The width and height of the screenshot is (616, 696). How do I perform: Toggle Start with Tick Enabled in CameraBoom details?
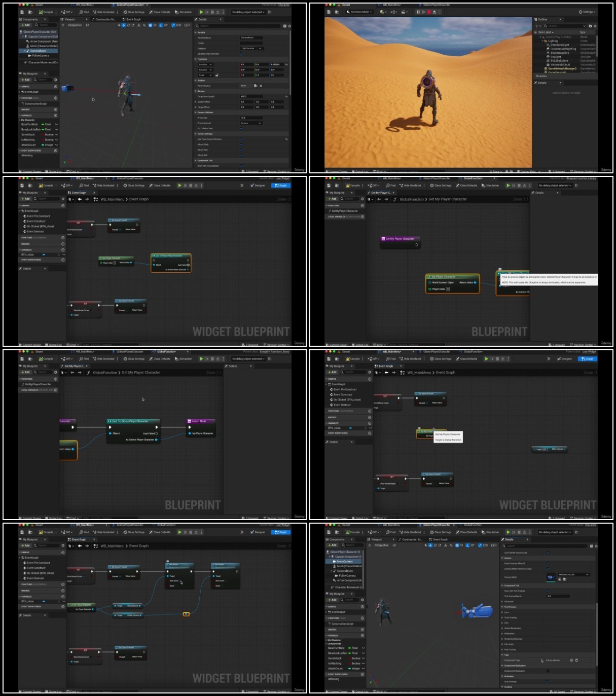coord(241,166)
